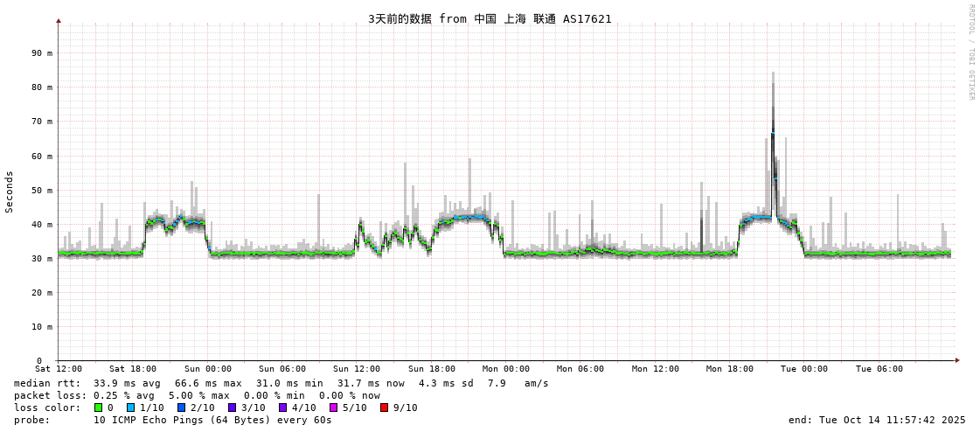Click the graph title mentioning AS17621
The width and height of the screenshot is (980, 432).
[490, 18]
